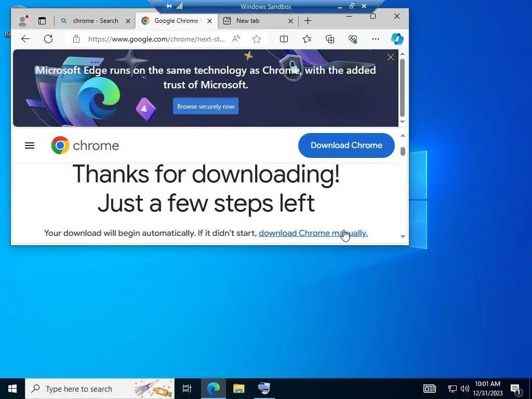Toggle the split screen icon

click(x=284, y=39)
